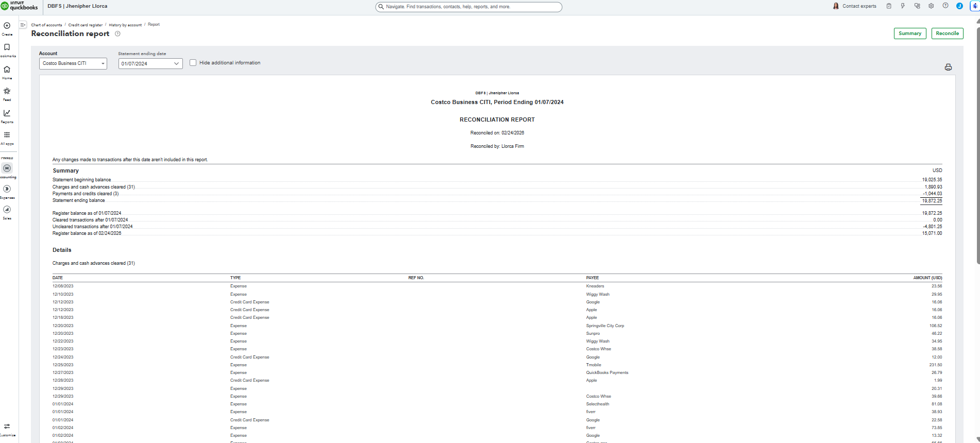Toggle the left navigation collapse button
Viewport: 980px width, 443px height.
click(23, 25)
